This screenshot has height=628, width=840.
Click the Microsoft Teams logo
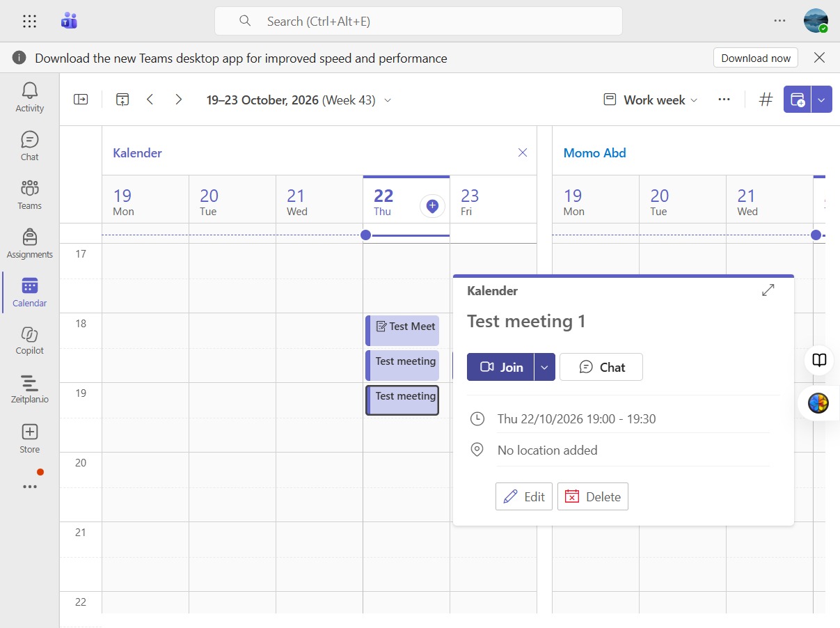click(x=69, y=21)
